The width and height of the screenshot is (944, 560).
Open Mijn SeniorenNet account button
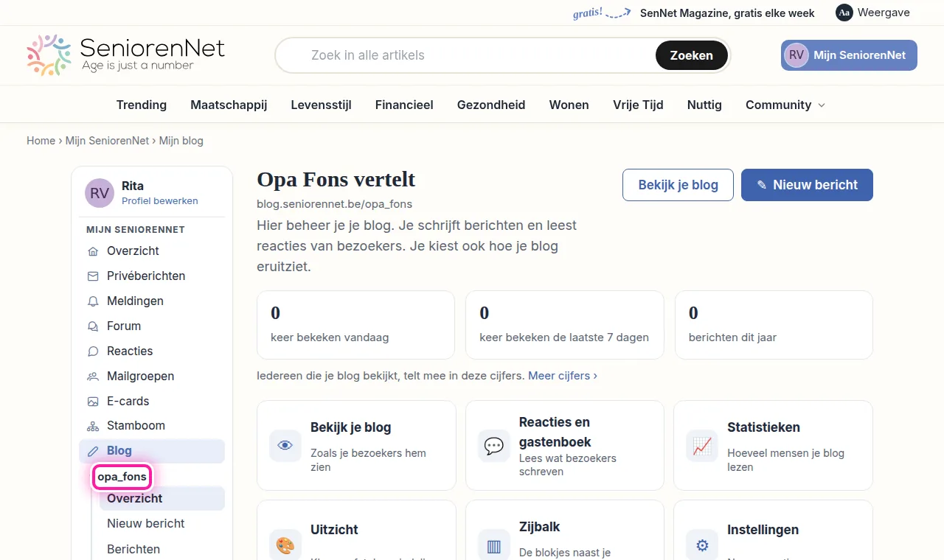click(x=849, y=55)
